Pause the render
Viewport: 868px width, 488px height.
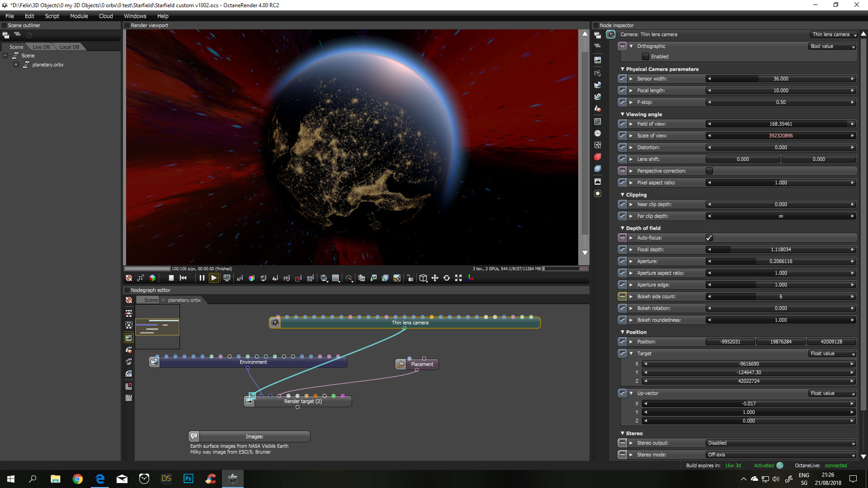coord(202,278)
